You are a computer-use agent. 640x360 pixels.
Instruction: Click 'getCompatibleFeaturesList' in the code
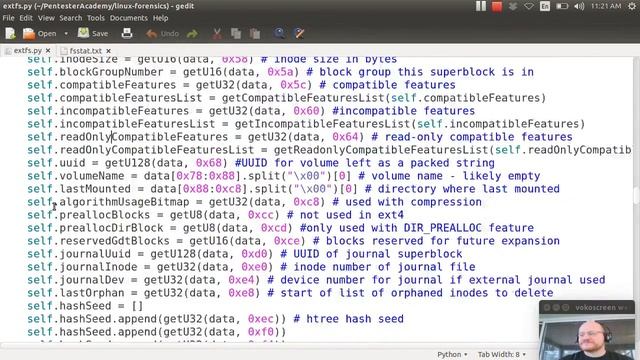coord(303,98)
